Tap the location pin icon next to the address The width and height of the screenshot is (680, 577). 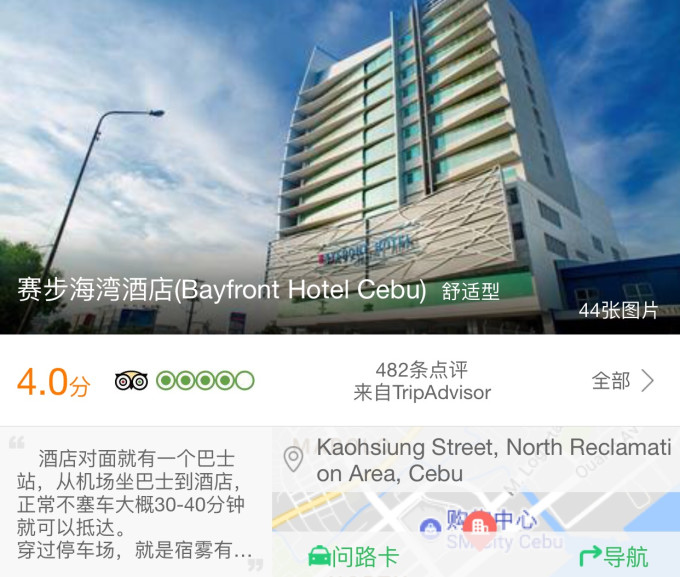point(294,459)
